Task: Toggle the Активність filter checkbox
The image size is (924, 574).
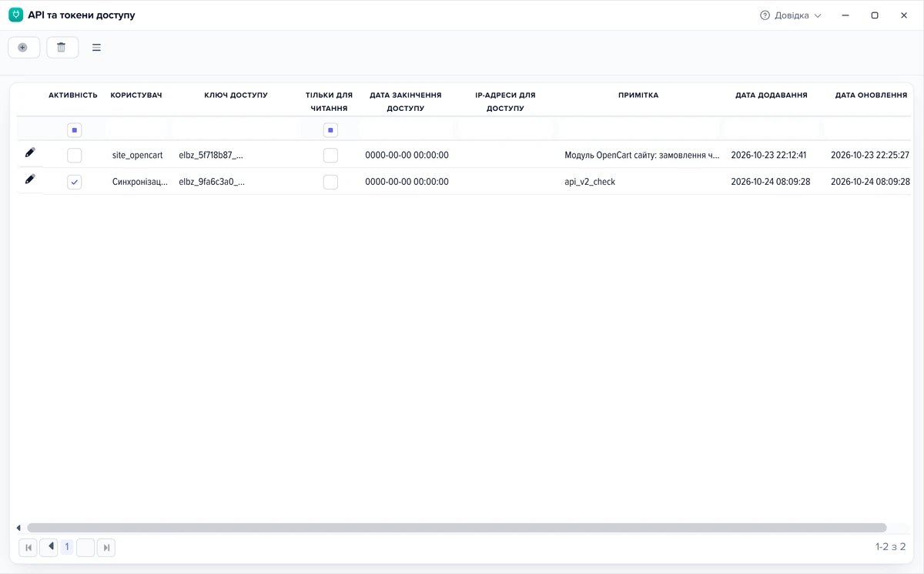Action: [75, 130]
